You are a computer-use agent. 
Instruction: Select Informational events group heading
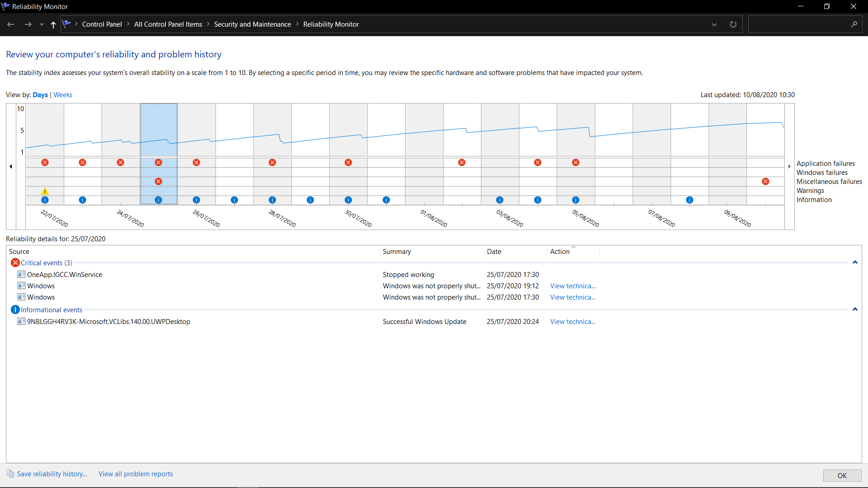(x=52, y=310)
